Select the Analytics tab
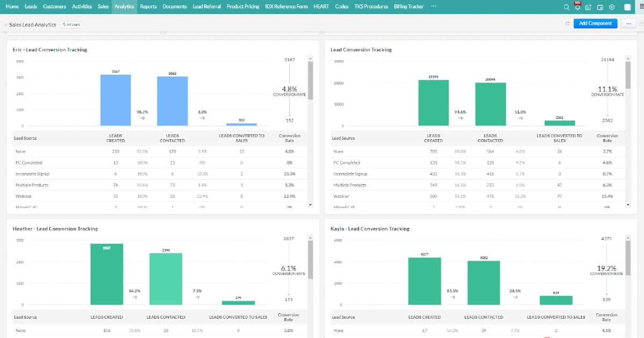The image size is (644, 338). point(124,6)
